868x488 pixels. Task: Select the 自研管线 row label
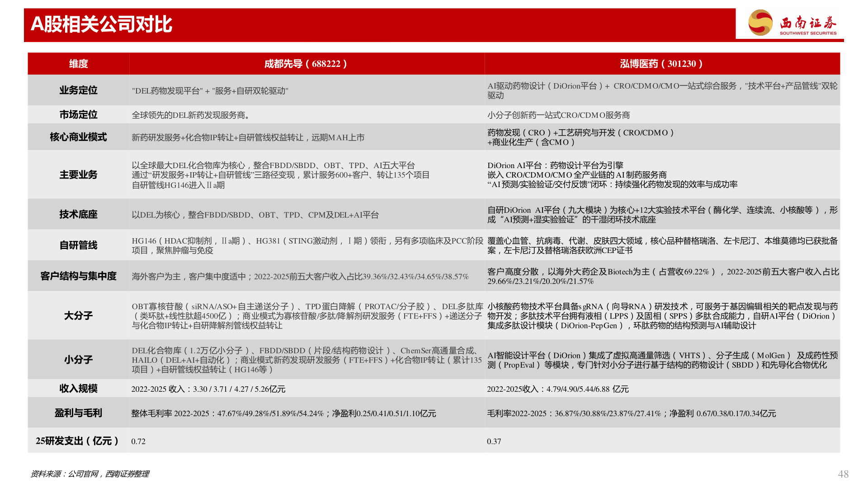click(x=78, y=245)
